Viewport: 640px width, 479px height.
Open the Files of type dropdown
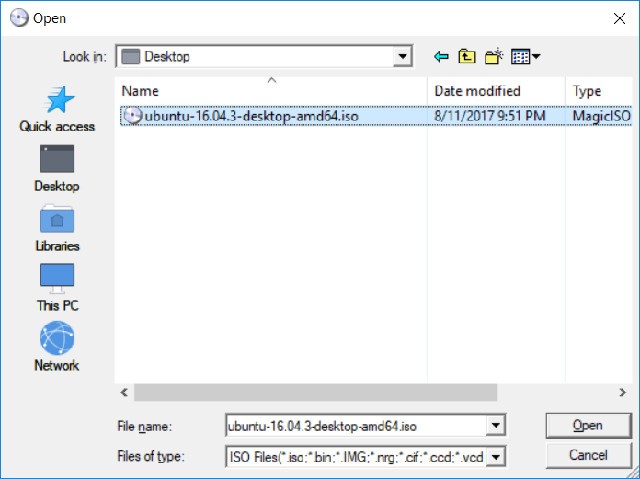(x=494, y=458)
